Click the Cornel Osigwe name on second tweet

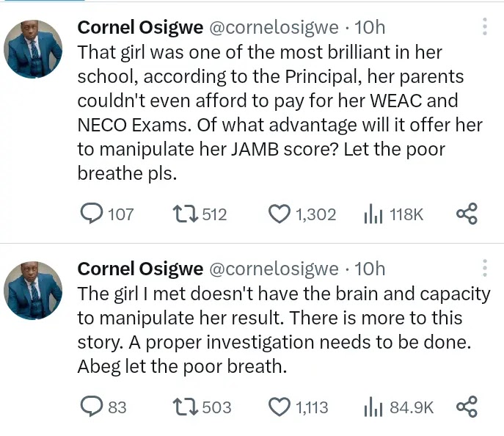point(140,269)
